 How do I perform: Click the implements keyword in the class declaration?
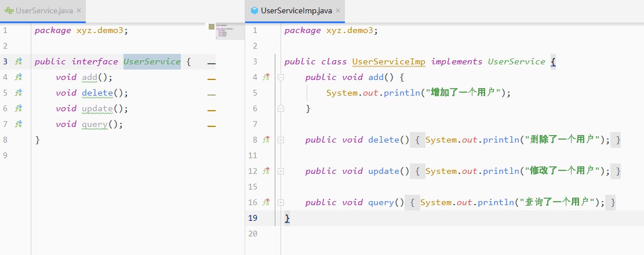pos(457,61)
